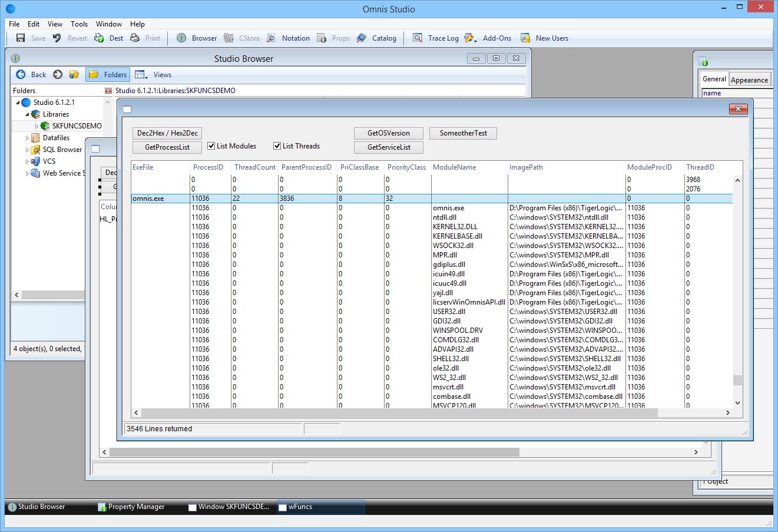Viewport: 778px width, 532px height.
Task: Switch to the Appearance tab
Action: pos(749,80)
